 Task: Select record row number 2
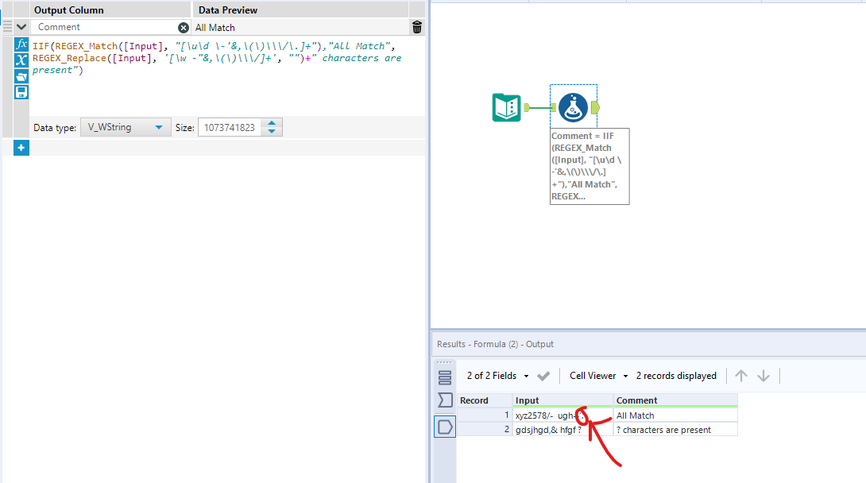point(485,429)
